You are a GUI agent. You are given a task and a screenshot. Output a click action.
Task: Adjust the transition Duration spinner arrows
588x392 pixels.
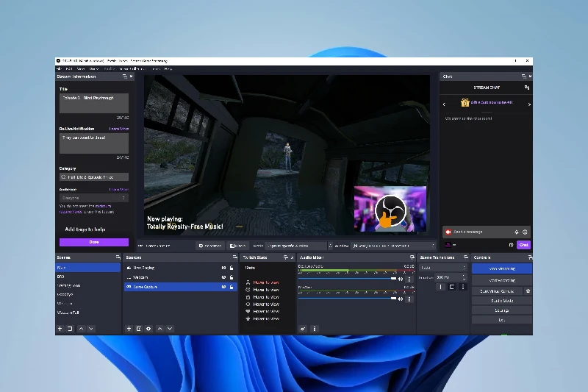tap(464, 277)
